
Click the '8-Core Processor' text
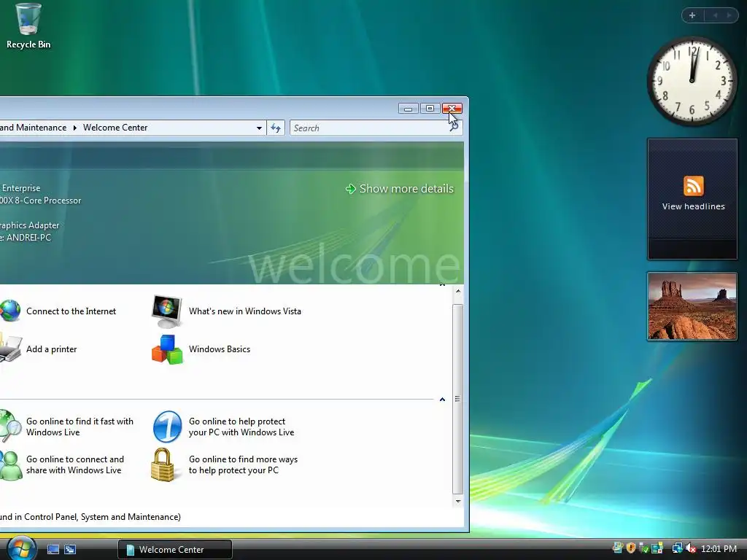click(48, 201)
